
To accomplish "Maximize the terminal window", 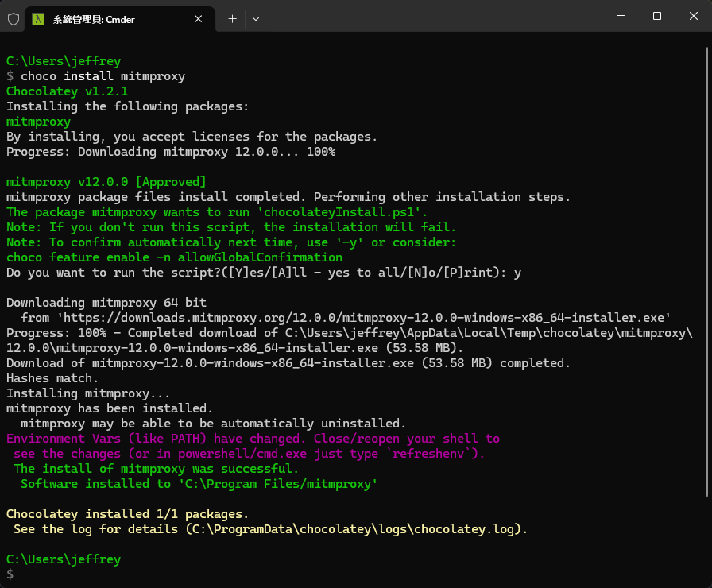I will pyautogui.click(x=656, y=16).
